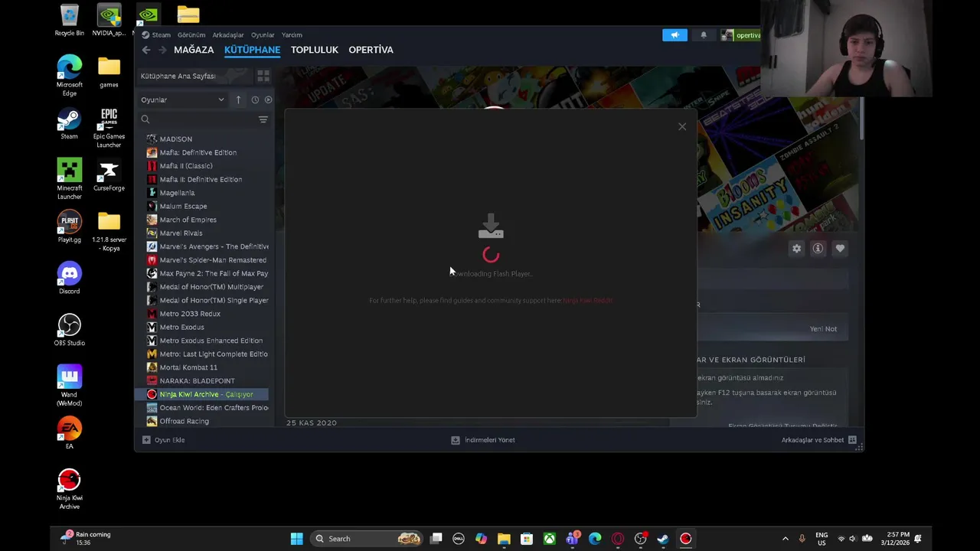The image size is (980, 551).
Task: Open Epic Games Launcher desktop icon
Action: coord(109,128)
